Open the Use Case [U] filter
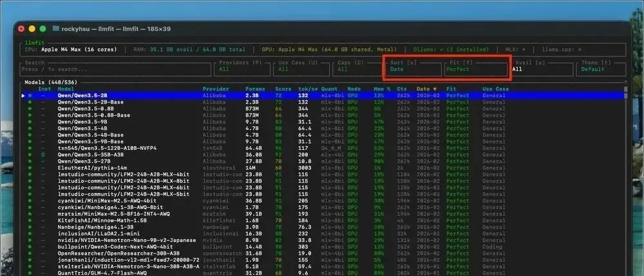644x276 pixels. [301, 69]
